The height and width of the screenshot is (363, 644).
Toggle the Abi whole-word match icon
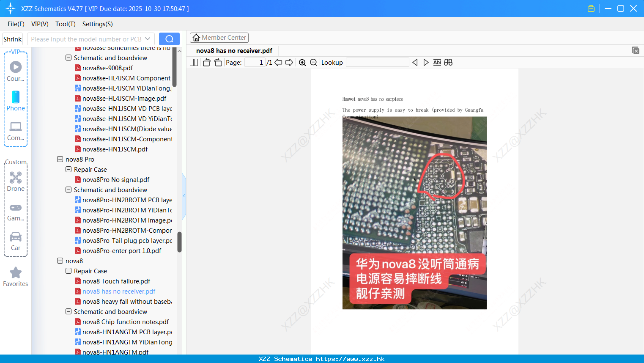tap(437, 63)
